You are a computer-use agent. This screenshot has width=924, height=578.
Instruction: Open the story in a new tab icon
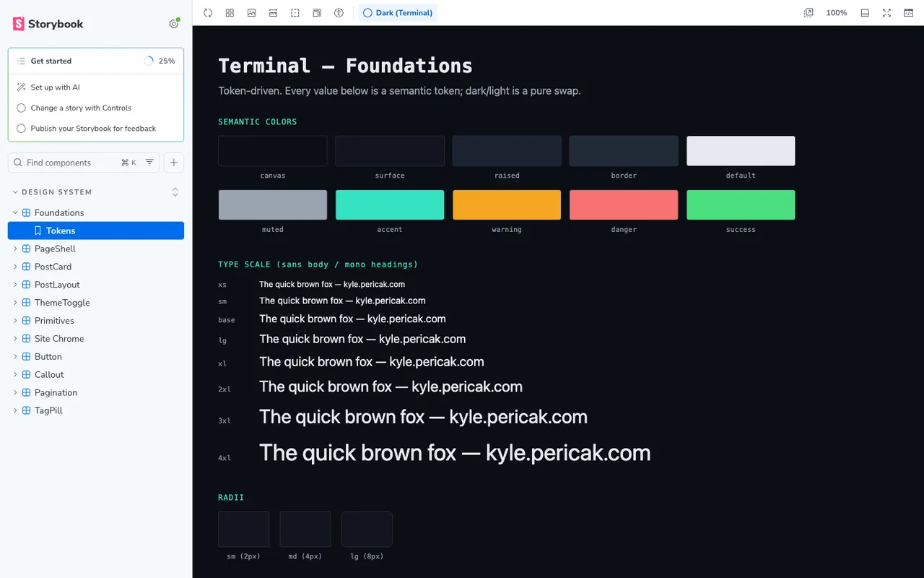point(808,13)
